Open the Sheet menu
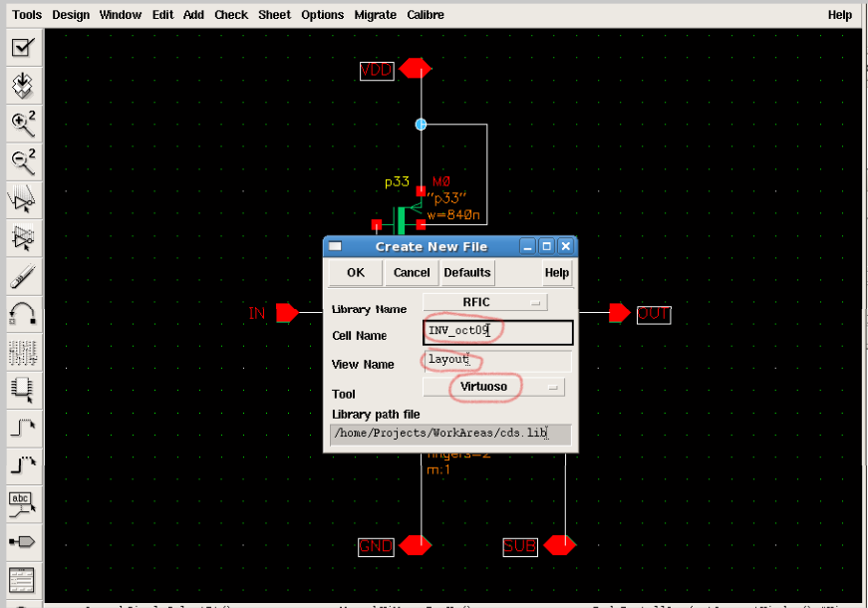The width and height of the screenshot is (868, 608). [275, 15]
